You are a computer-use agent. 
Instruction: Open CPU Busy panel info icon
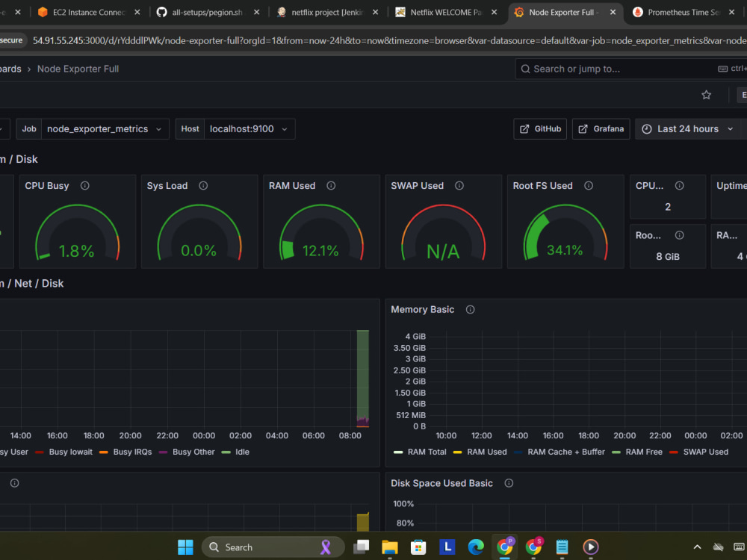(85, 186)
